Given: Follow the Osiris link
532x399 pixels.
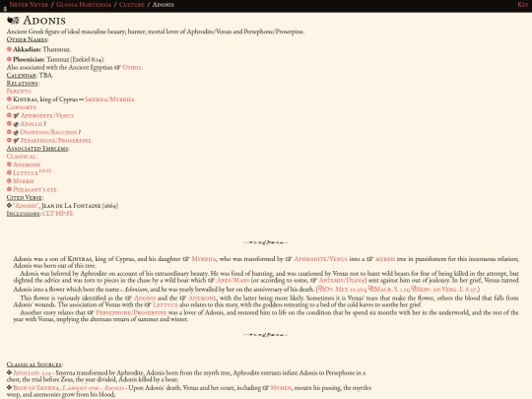Looking at the screenshot, I should (x=132, y=67).
